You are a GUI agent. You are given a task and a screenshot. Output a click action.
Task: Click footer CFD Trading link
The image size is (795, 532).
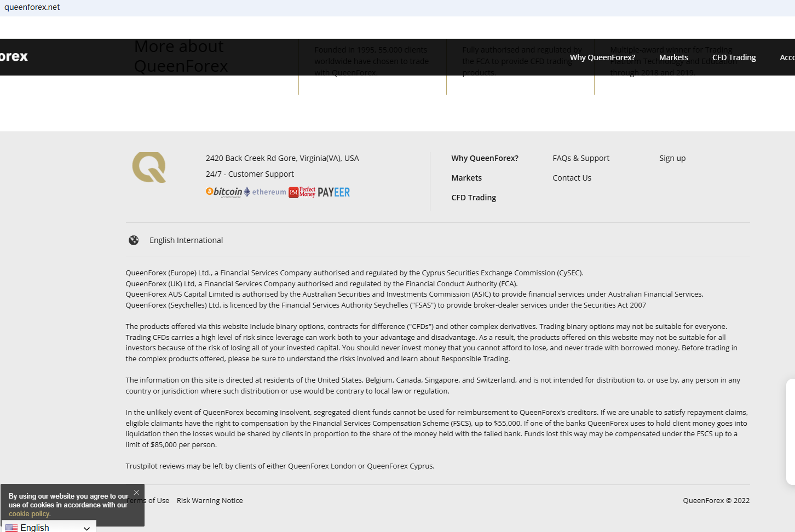(474, 198)
